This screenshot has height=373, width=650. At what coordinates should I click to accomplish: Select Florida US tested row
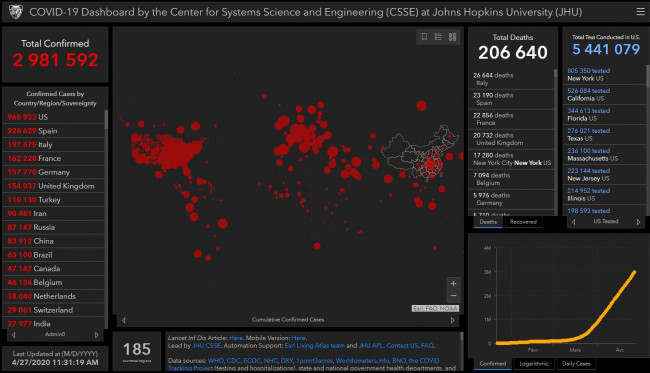(604, 115)
